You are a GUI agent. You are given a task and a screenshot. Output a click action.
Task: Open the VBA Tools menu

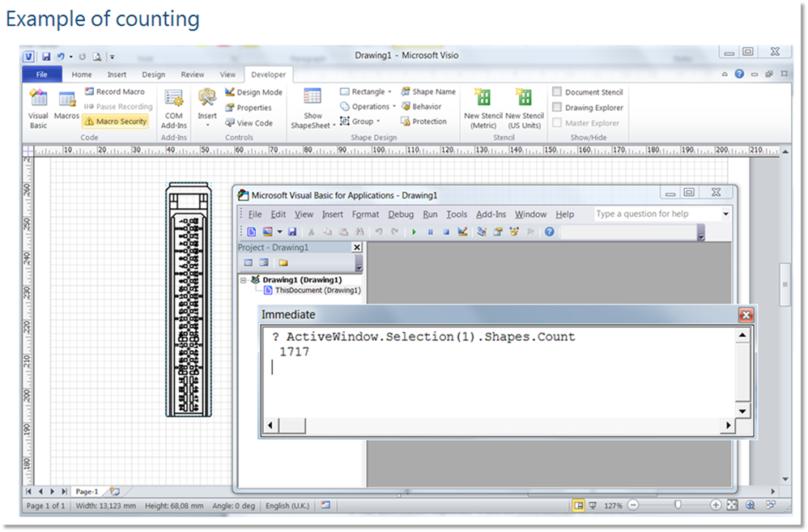(x=457, y=215)
